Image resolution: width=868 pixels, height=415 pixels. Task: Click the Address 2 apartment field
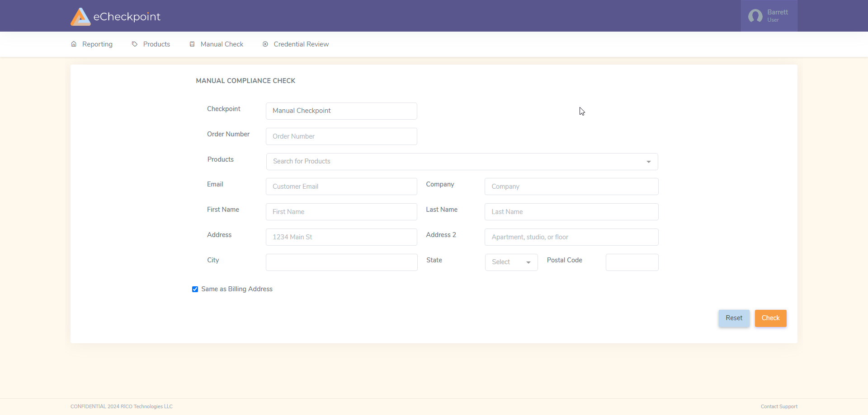click(571, 237)
